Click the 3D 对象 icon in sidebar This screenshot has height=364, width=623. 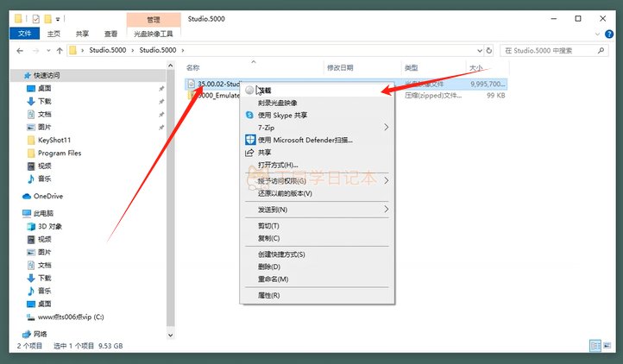31,226
